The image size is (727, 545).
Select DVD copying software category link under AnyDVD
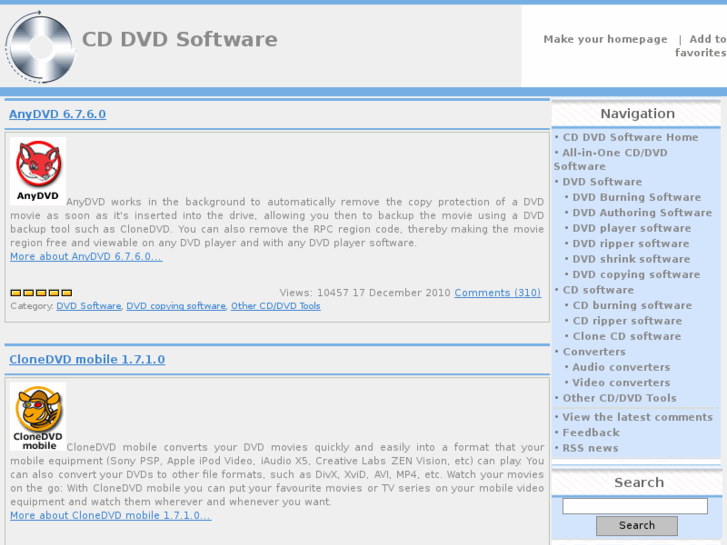pos(176,306)
